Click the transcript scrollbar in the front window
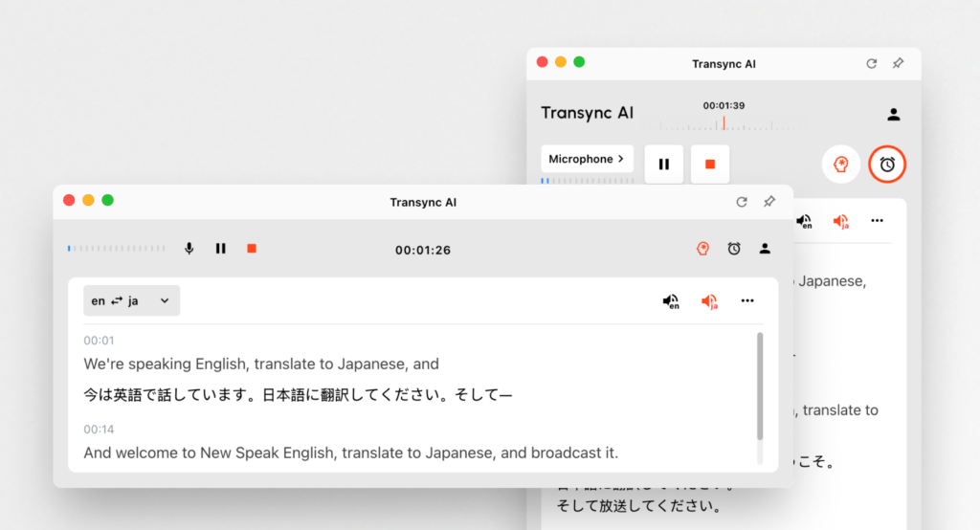980x530 pixels. coord(761,385)
